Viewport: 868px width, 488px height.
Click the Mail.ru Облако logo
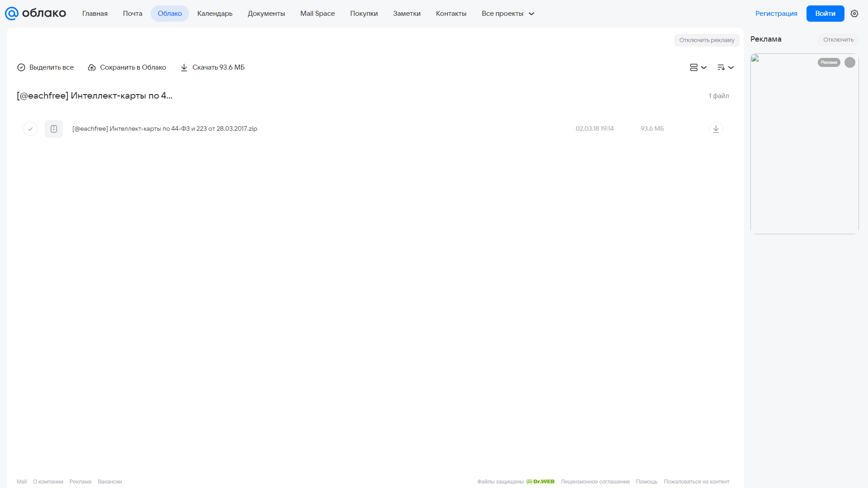click(x=35, y=14)
